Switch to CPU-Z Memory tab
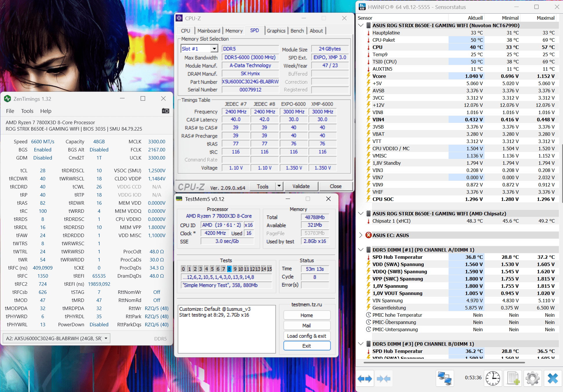Image resolution: width=563 pixels, height=392 pixels. (234, 31)
